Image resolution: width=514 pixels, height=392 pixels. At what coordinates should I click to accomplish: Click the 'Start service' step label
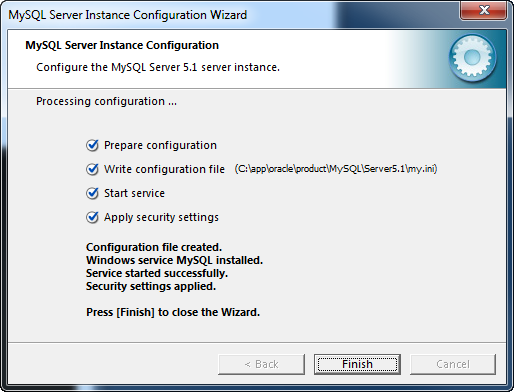click(134, 193)
